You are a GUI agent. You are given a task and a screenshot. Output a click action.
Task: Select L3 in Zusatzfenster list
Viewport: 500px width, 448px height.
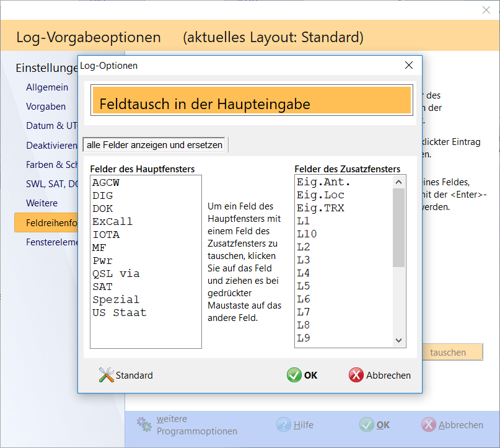(x=344, y=260)
